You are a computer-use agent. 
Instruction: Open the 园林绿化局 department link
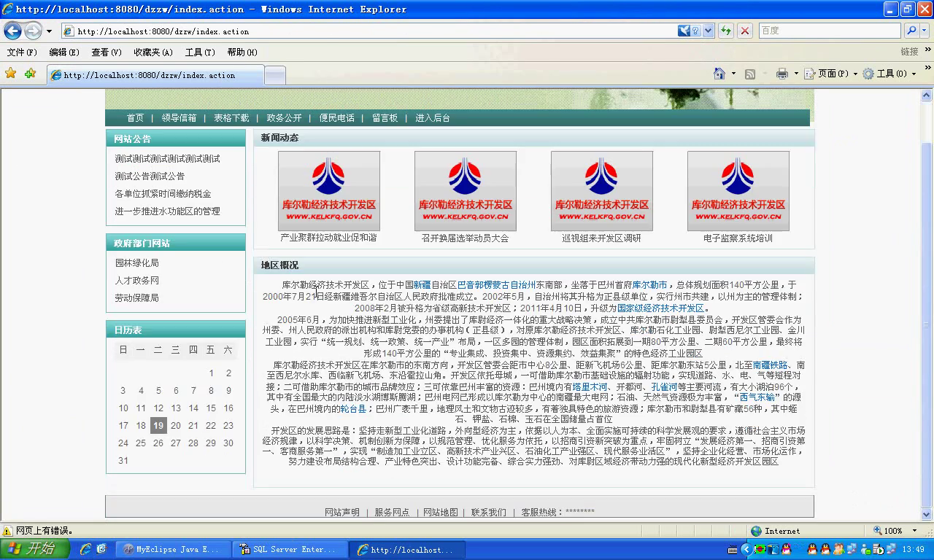click(x=136, y=263)
